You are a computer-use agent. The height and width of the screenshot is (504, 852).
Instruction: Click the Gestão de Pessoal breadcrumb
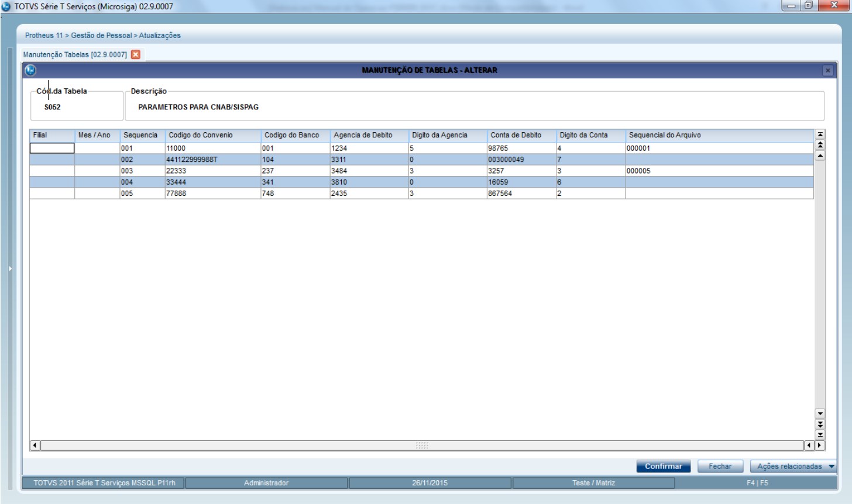pyautogui.click(x=101, y=36)
